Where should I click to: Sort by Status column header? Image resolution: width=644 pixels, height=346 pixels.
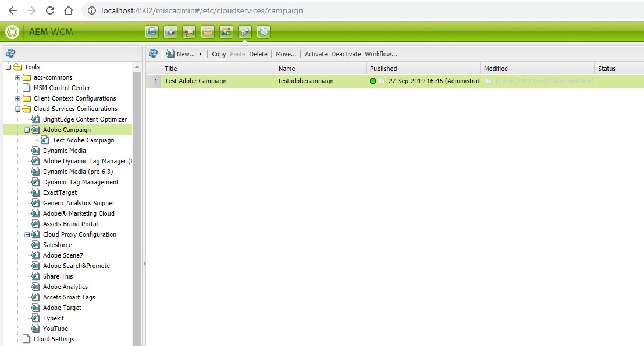coord(619,69)
